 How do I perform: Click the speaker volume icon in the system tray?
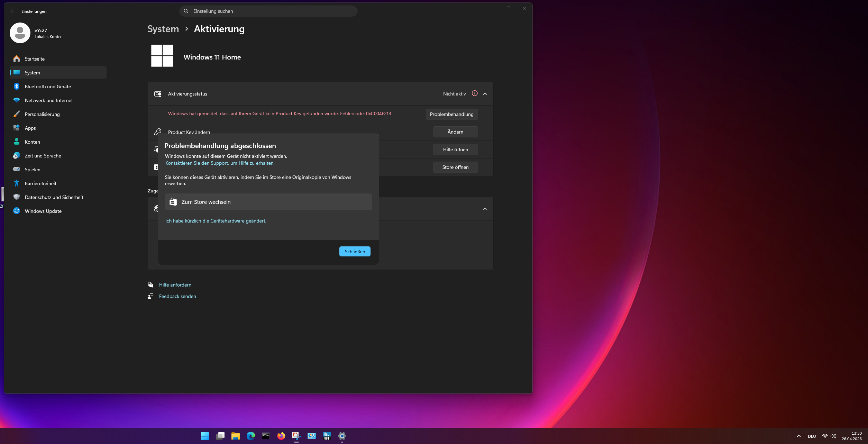833,436
